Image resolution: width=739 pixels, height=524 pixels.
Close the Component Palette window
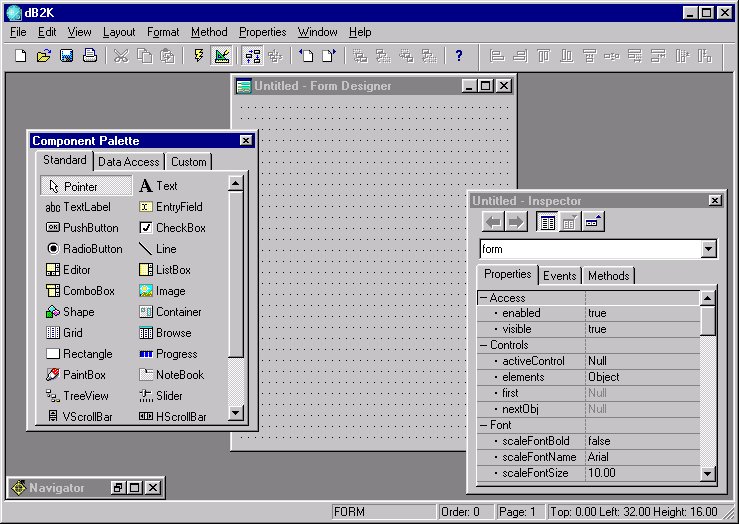coord(246,140)
